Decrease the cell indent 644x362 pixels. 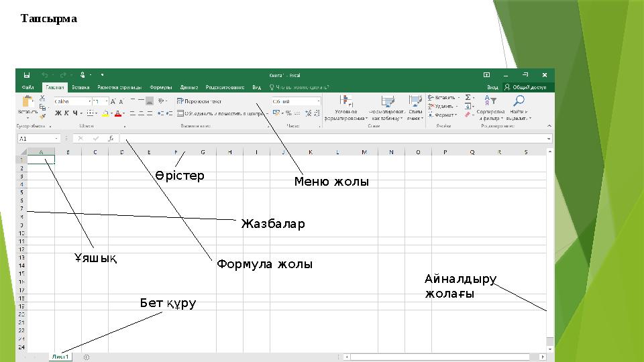160,113
